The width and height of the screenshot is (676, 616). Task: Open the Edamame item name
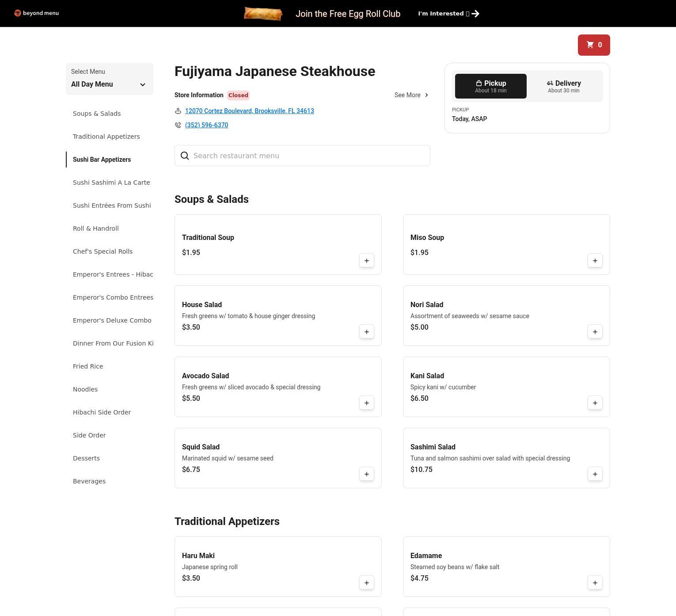(426, 556)
